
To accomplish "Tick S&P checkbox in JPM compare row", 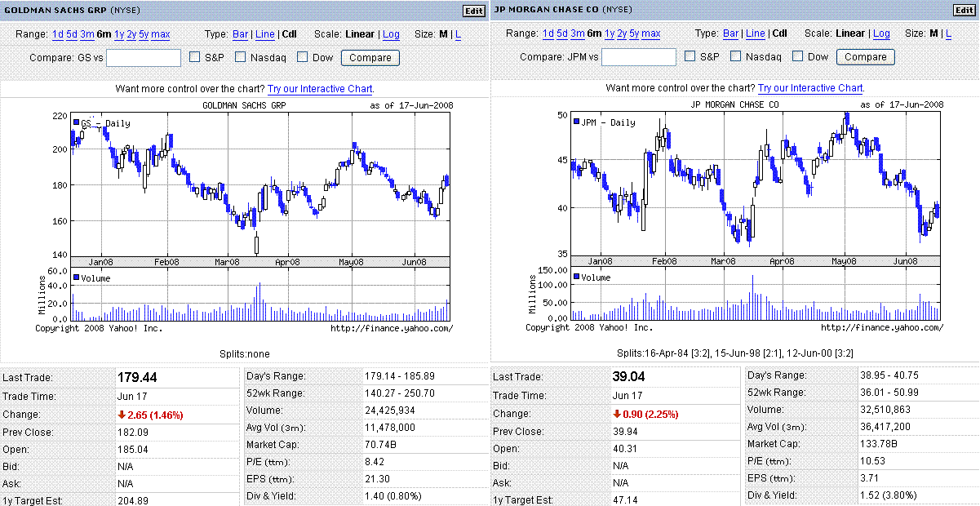I will coord(690,57).
